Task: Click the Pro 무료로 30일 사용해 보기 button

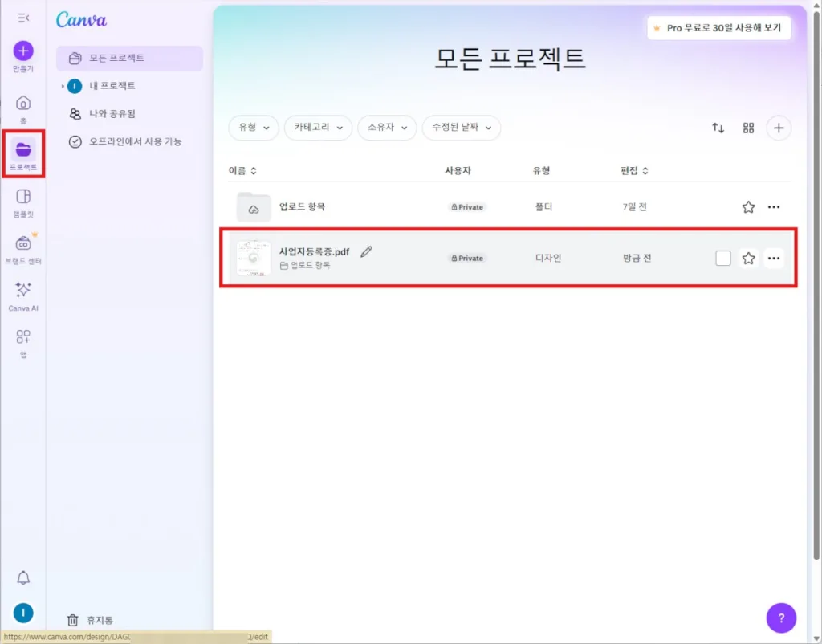Action: [x=719, y=28]
